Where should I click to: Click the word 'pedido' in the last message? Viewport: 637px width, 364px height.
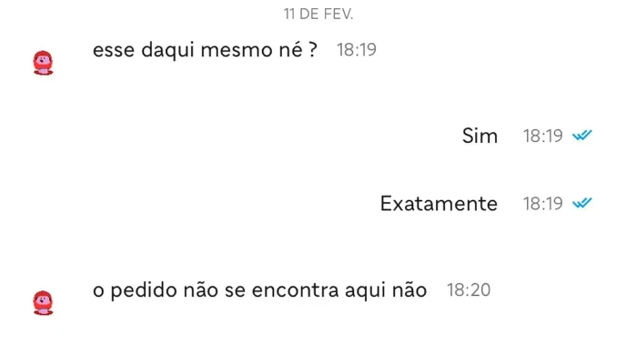144,291
